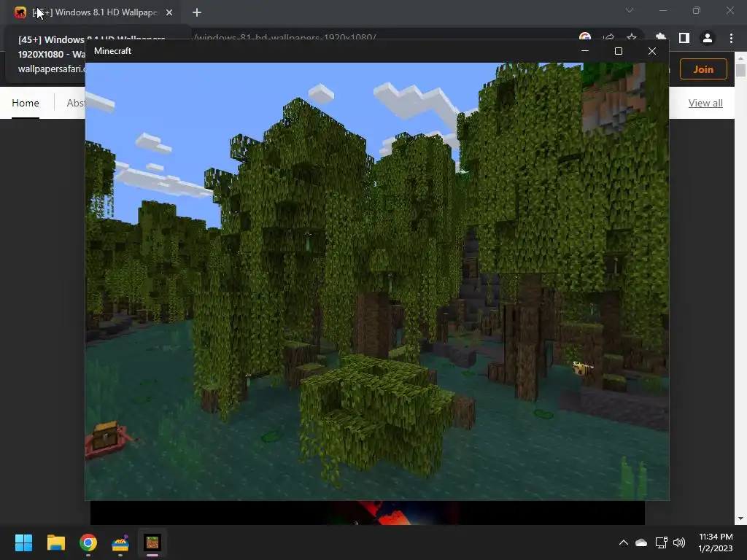Switch to Google Chrome in the taskbar
The height and width of the screenshot is (560, 747).
88,542
